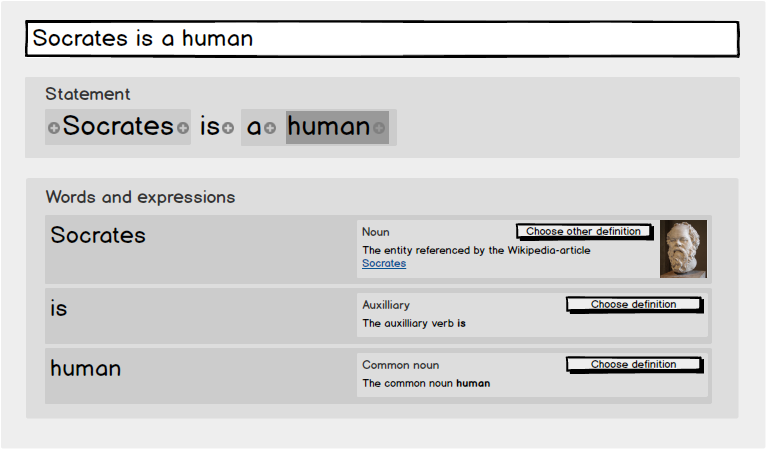Select the word 'Socrates' in the Statement
The width and height of the screenshot is (767, 450).
click(x=118, y=127)
